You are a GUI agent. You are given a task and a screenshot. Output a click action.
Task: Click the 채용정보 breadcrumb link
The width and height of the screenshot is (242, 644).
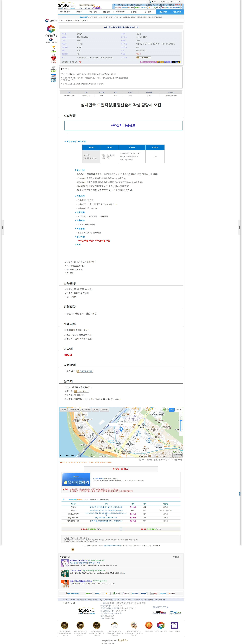pos(69,21)
